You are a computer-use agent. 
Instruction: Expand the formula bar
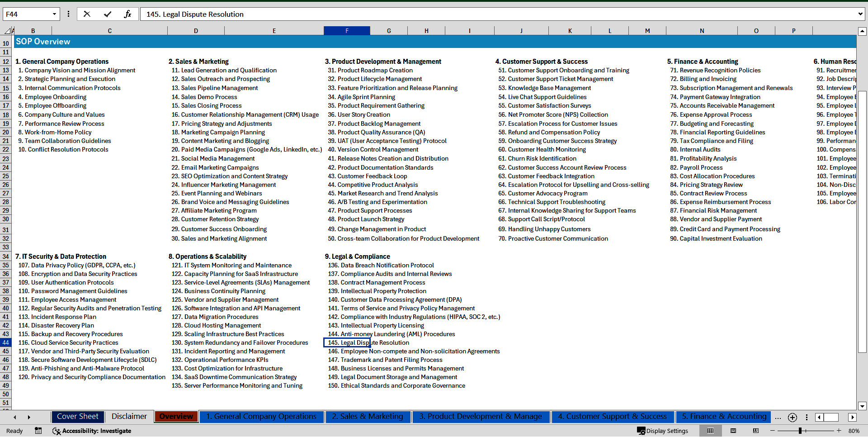pos(860,14)
